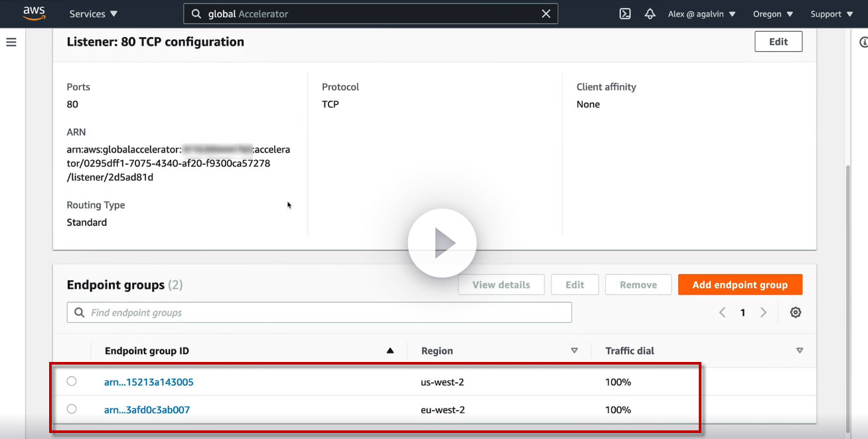Screen dimensions: 868x439
Task: Play the video overlay button
Action: pos(442,243)
